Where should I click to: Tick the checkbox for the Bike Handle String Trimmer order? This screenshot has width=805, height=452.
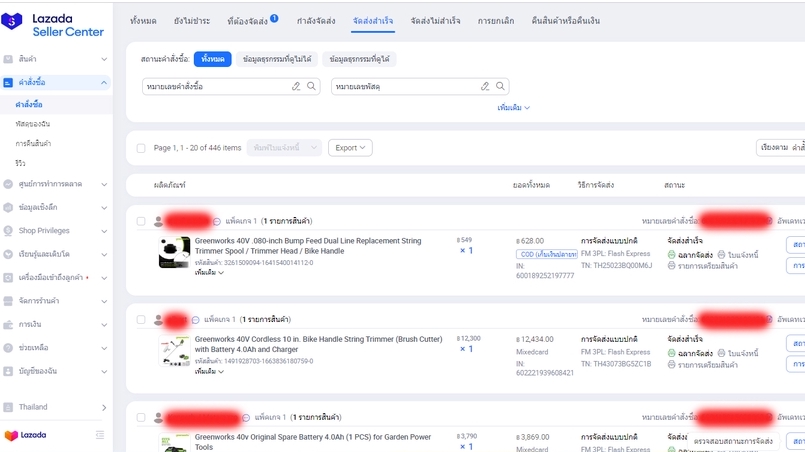pyautogui.click(x=141, y=319)
